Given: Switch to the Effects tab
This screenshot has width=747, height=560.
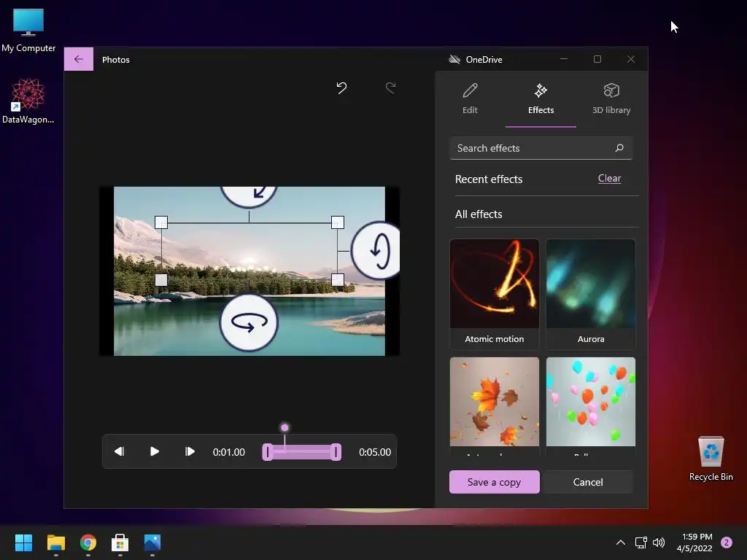Looking at the screenshot, I should click(541, 99).
